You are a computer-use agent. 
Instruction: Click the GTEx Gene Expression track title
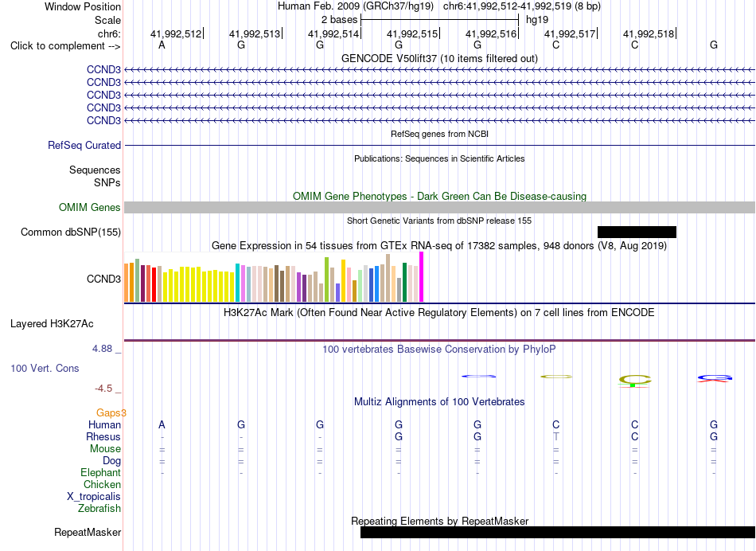(x=439, y=245)
